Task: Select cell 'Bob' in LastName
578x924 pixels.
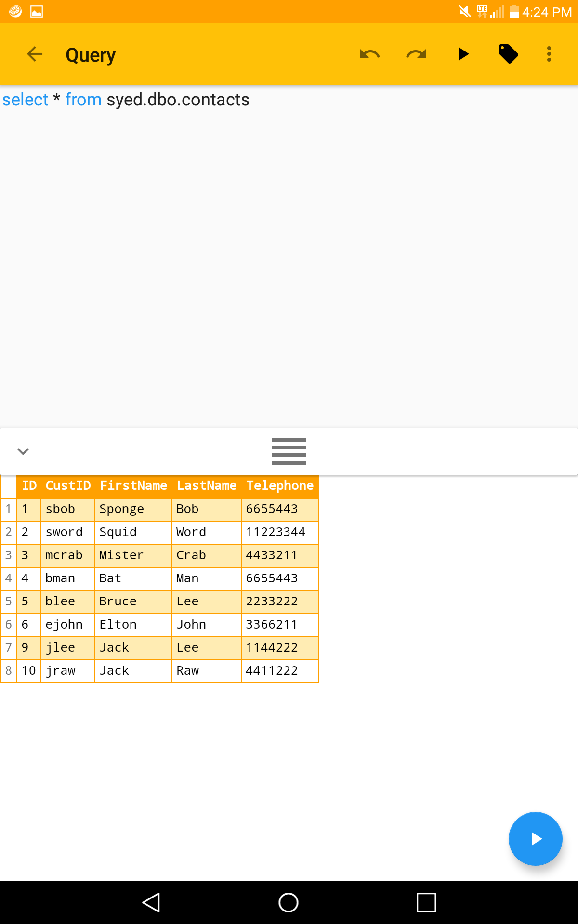Action: (207, 509)
